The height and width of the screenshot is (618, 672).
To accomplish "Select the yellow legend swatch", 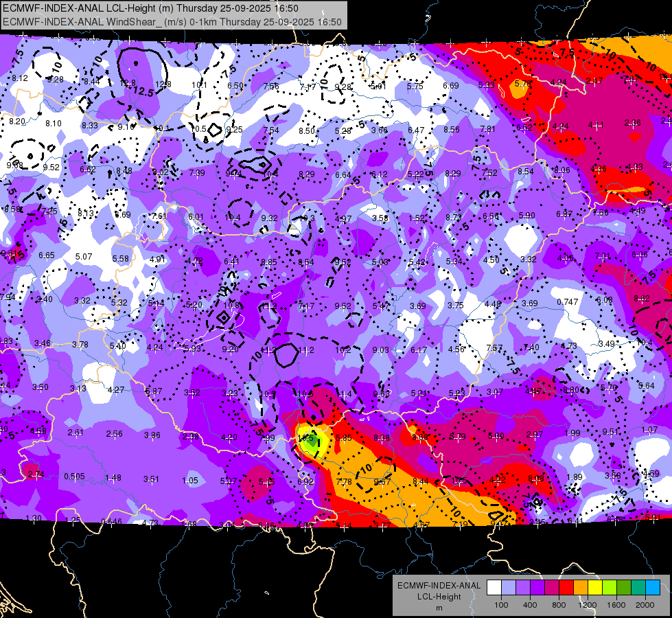I will [x=595, y=587].
